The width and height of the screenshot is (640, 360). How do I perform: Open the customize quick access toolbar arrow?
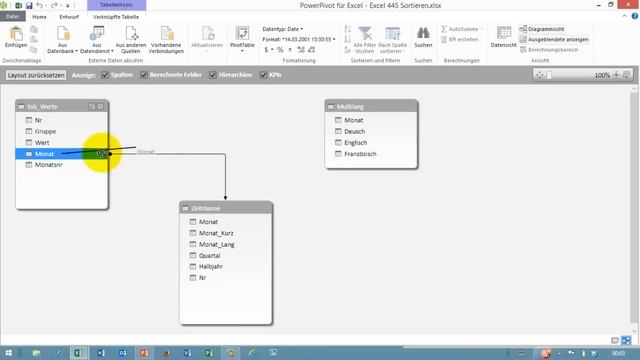68,6
